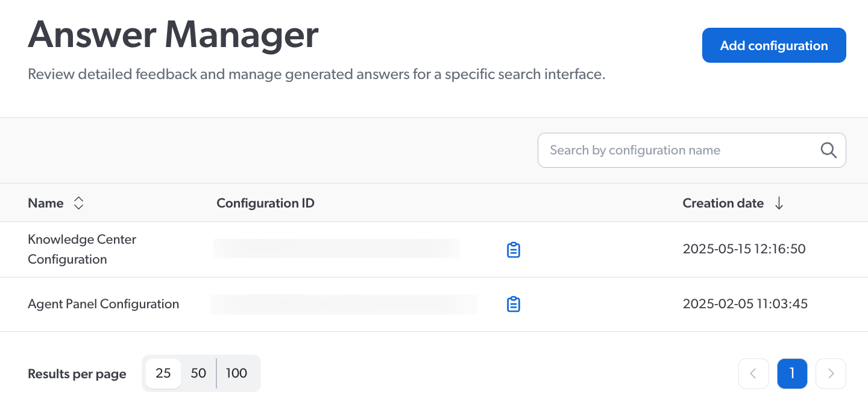This screenshot has width=868, height=409.
Task: Go to next page chevron
Action: [831, 374]
